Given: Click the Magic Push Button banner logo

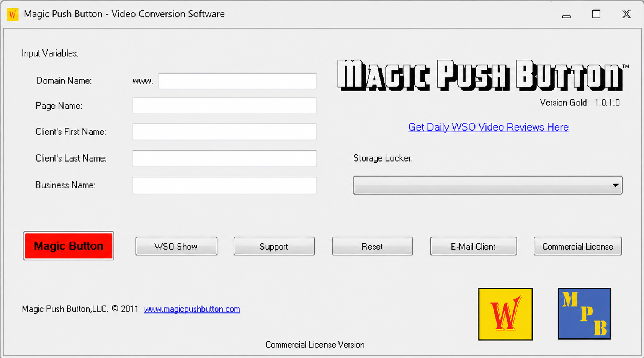Looking at the screenshot, I should (x=483, y=75).
